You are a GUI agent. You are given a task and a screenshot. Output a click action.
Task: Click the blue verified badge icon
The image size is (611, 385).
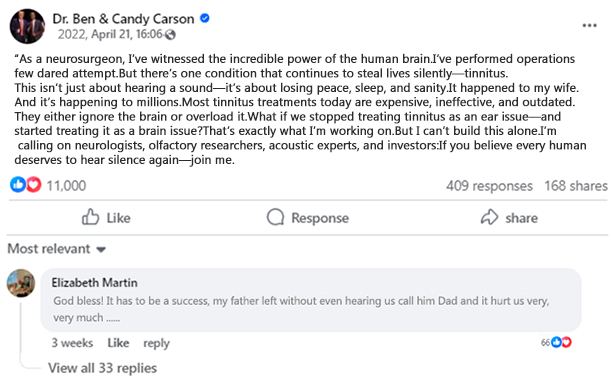tap(205, 18)
